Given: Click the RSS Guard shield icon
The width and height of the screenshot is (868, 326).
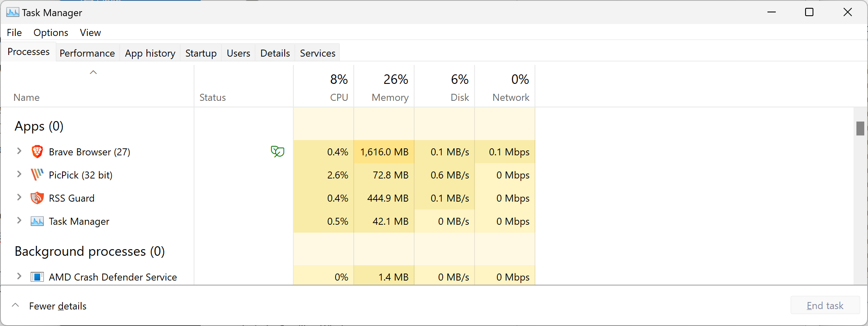Looking at the screenshot, I should click(37, 198).
